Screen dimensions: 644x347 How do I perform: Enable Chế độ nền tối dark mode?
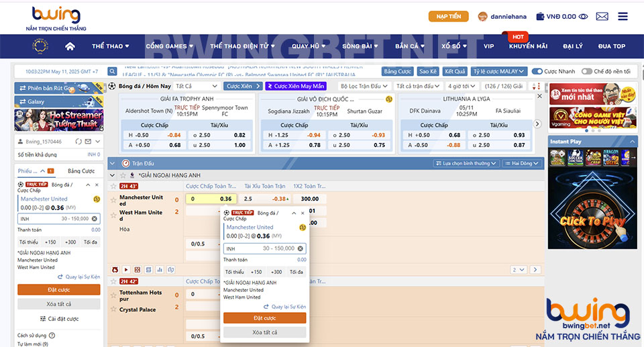(x=587, y=71)
